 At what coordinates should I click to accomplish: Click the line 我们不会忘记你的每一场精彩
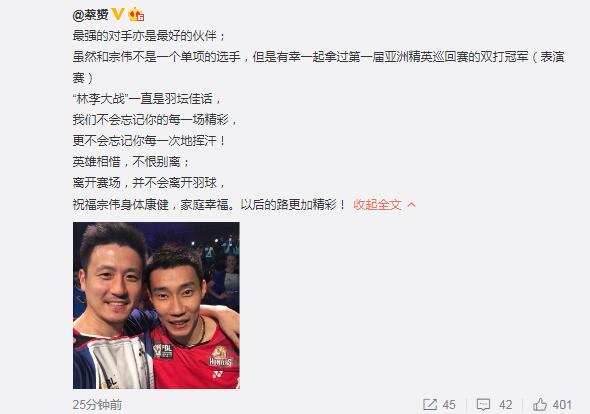[x=155, y=120]
